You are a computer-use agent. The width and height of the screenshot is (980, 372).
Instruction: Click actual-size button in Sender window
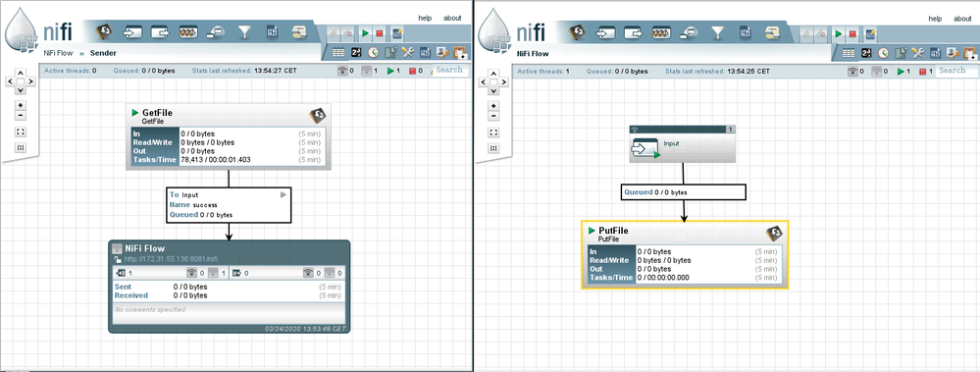click(20, 148)
